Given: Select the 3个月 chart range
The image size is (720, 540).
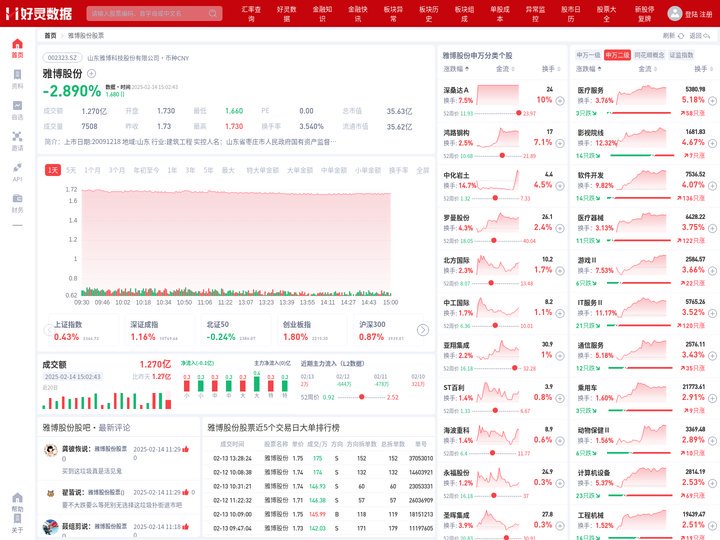Looking at the screenshot, I should 117,170.
